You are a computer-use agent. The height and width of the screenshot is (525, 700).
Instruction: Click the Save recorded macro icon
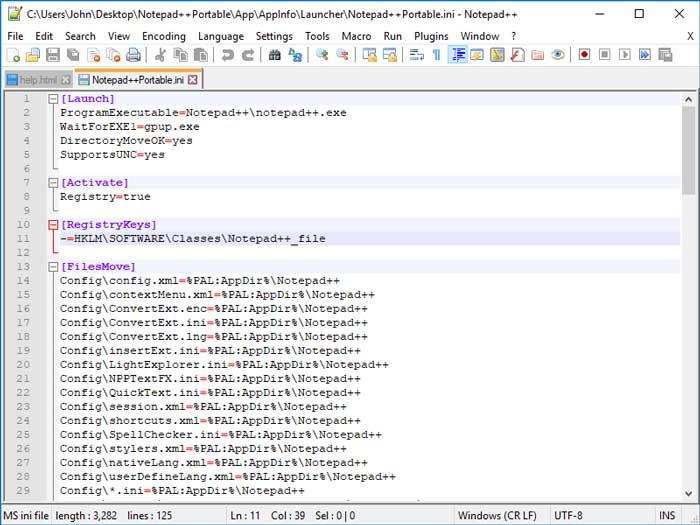[665, 55]
